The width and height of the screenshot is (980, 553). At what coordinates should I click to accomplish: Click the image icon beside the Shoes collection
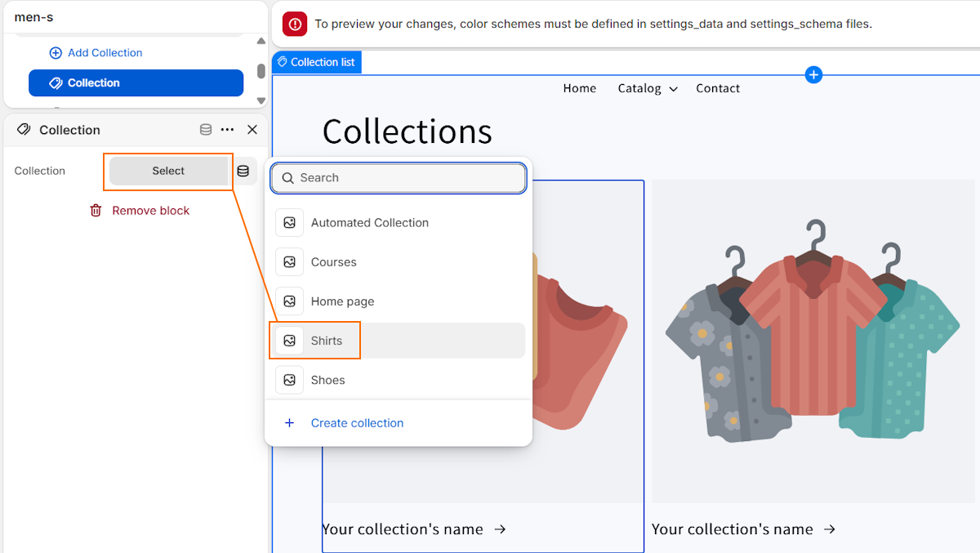click(289, 380)
